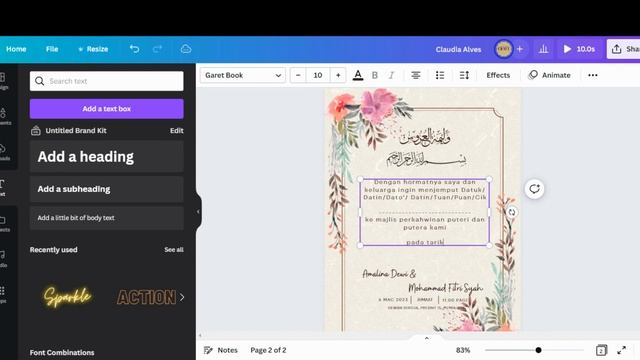Open grid view pages icon
This screenshot has height=360, width=640.
601,350
